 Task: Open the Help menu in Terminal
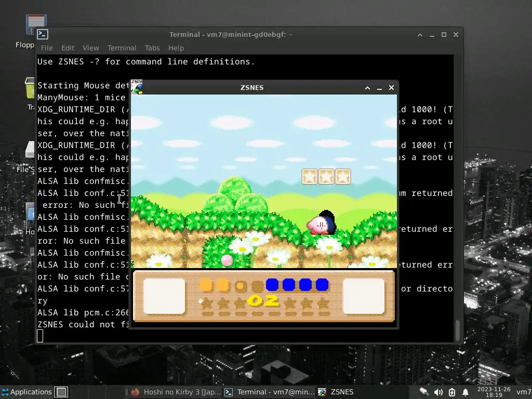(176, 48)
